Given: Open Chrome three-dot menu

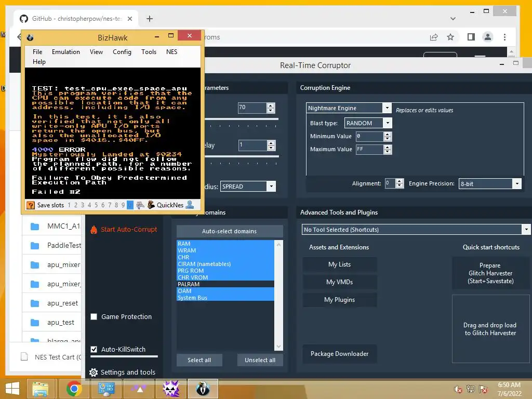Looking at the screenshot, I should pos(504,37).
